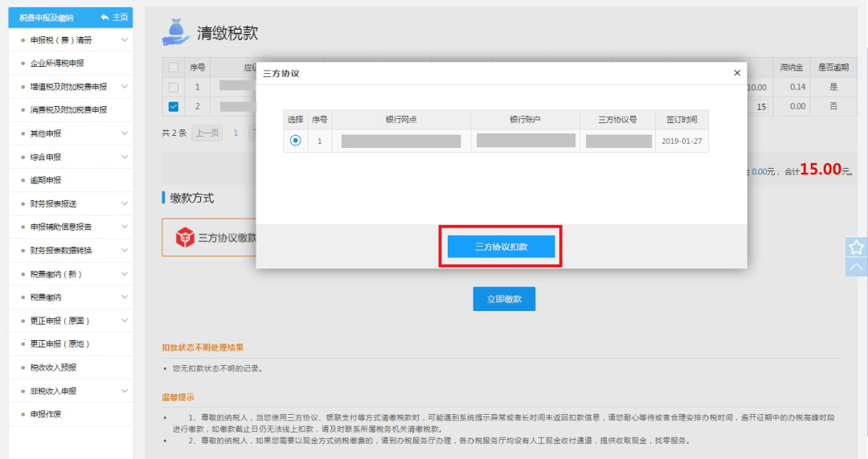Image resolution: width=868 pixels, height=459 pixels.
Task: Expand 税费缴纳（新）menu chevron
Action: [x=125, y=274]
